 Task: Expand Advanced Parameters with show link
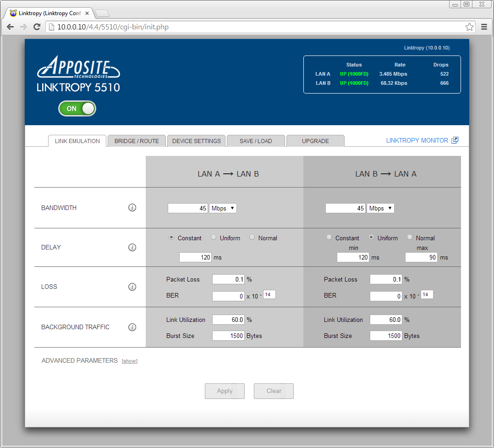click(130, 361)
